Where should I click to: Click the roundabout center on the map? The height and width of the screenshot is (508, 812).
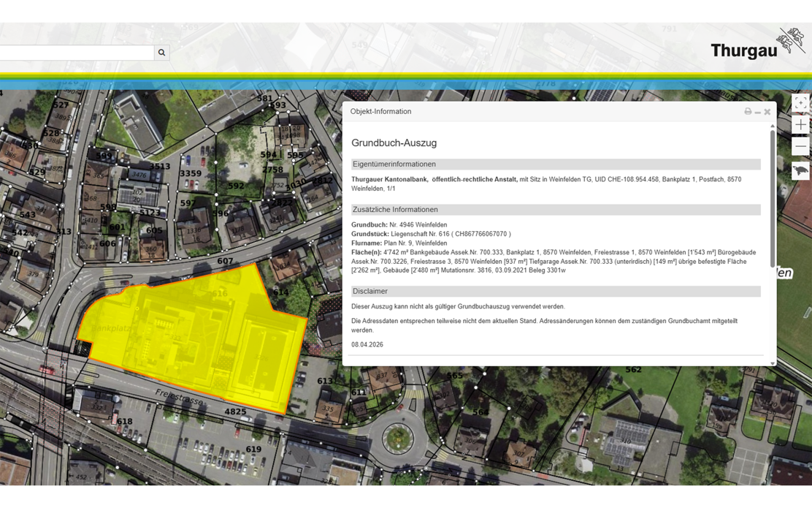click(397, 437)
